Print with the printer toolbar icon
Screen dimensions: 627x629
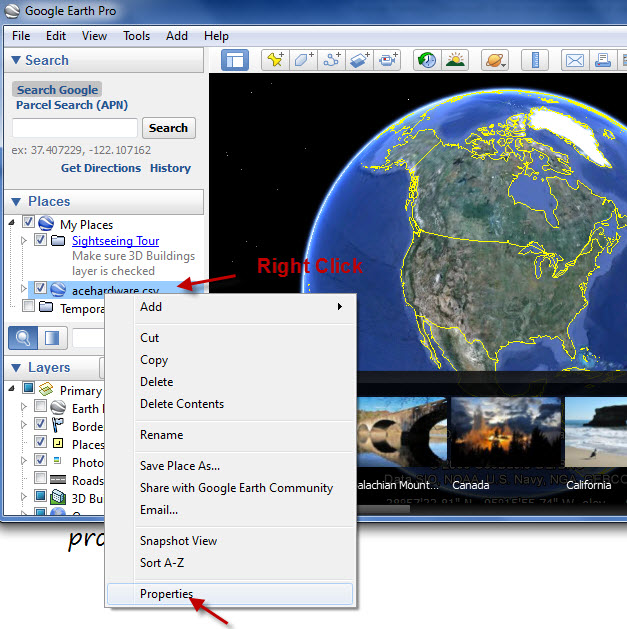pyautogui.click(x=603, y=60)
